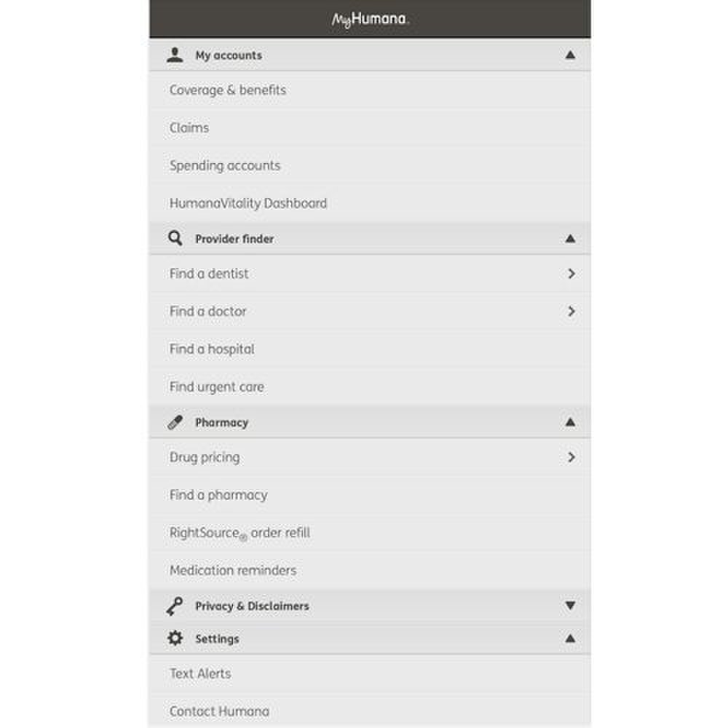The width and height of the screenshot is (728, 728).
Task: Click the My accounts person icon
Action: [175, 55]
